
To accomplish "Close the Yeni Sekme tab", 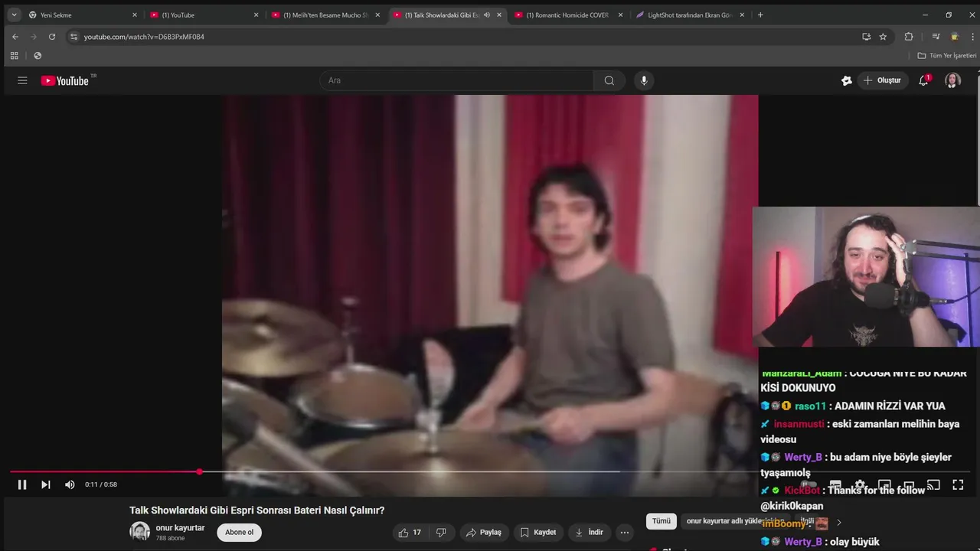I will 135,15.
